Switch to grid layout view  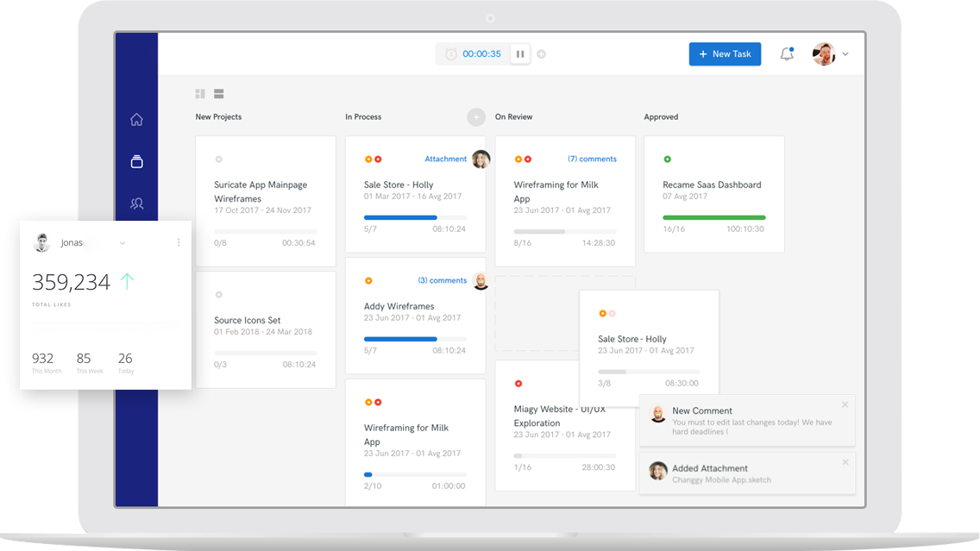point(200,93)
